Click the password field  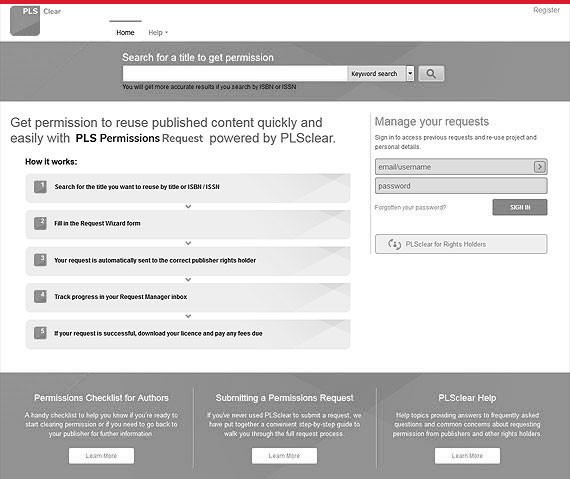[x=461, y=186]
